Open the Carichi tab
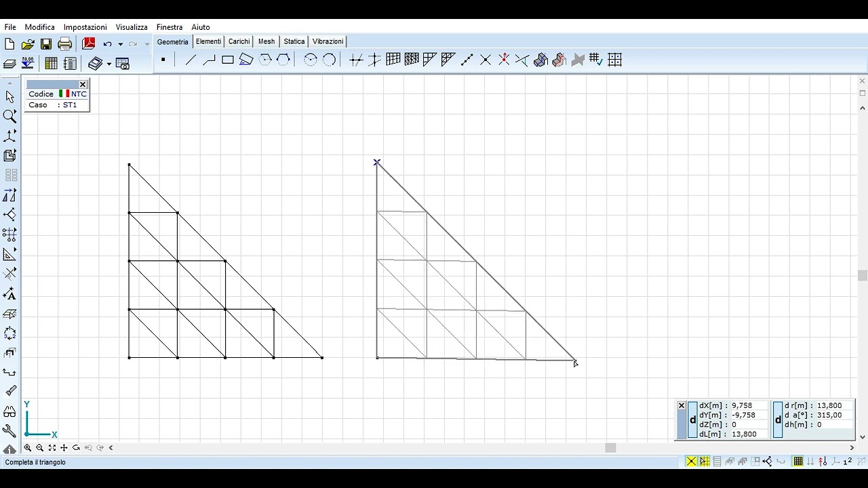The image size is (868, 488). pos(239,41)
